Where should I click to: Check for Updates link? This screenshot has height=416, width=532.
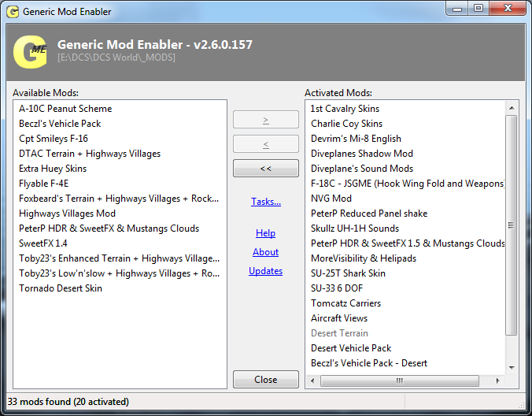[x=265, y=271]
